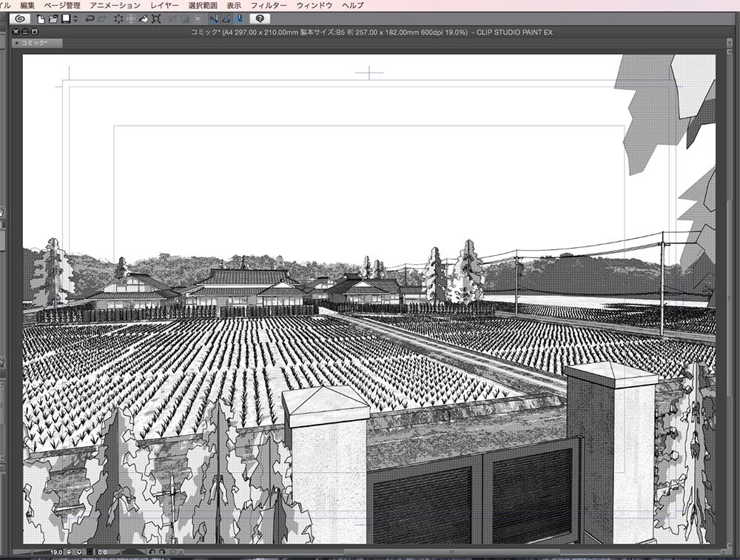Rotate canvas right icon

coord(162,552)
